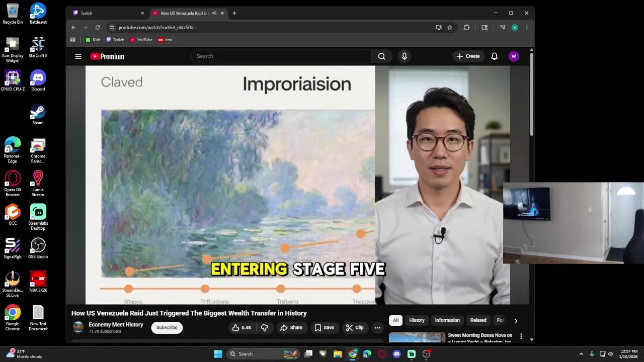Open Discord desktop shortcut
Image resolution: width=644 pixels, height=362 pixels.
[38, 80]
